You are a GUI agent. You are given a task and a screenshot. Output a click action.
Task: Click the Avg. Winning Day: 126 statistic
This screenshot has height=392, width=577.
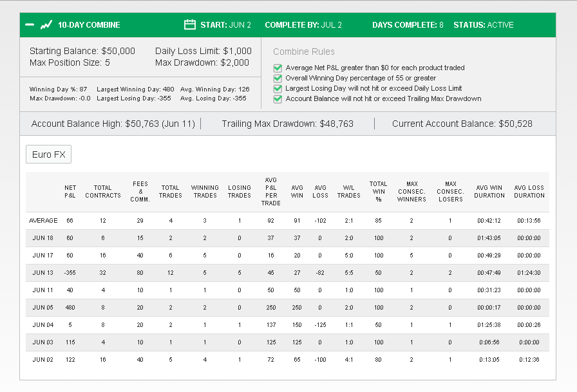pyautogui.click(x=214, y=89)
